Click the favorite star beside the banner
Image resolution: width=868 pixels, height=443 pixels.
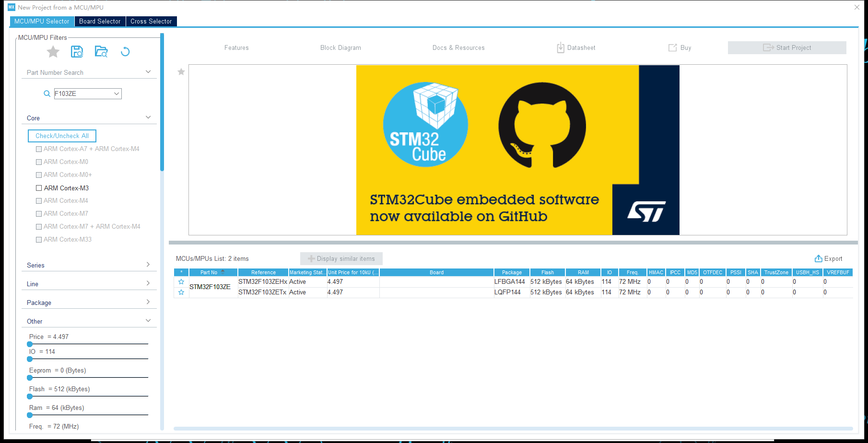click(181, 72)
